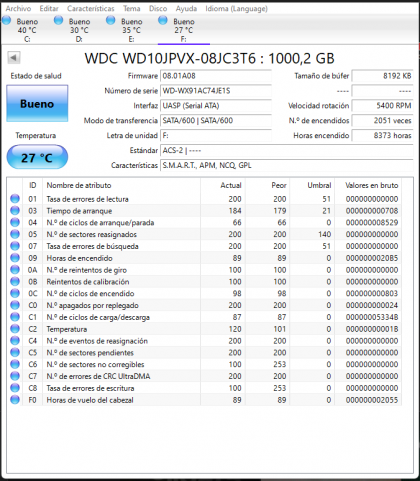The width and height of the screenshot is (420, 481).
Task: Click status icon of ciclos de encendido row
Action: click(15, 293)
